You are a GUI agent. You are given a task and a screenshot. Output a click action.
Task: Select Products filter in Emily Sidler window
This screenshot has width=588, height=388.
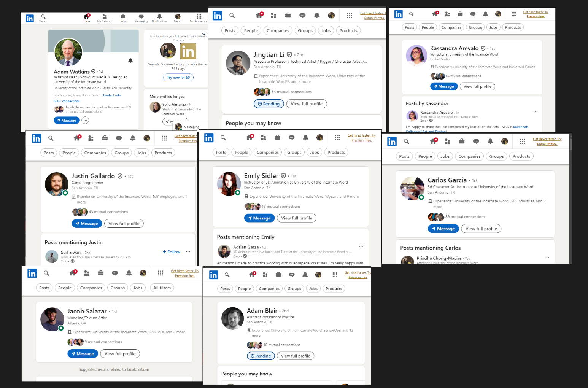coord(336,152)
